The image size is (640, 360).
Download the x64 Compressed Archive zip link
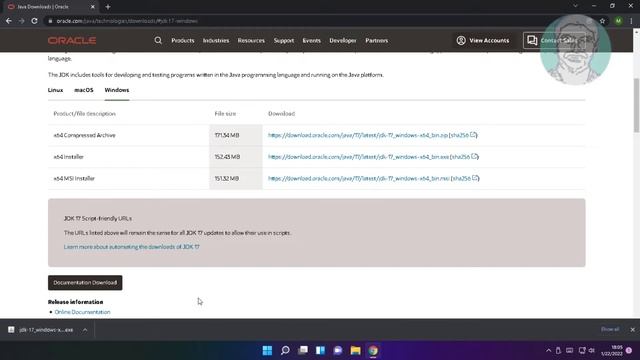tap(358, 135)
